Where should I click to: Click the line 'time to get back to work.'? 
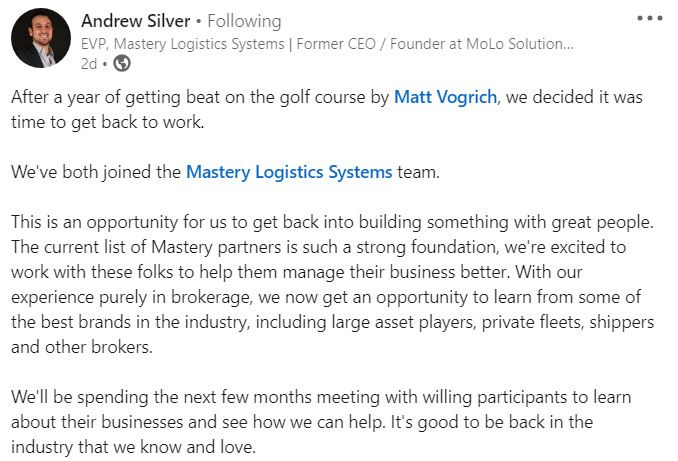[108, 122]
